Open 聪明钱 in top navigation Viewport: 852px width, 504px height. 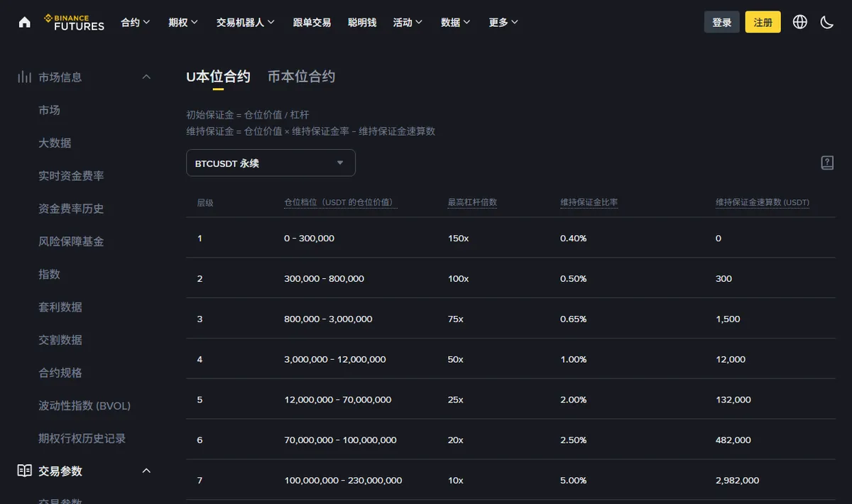[362, 22]
